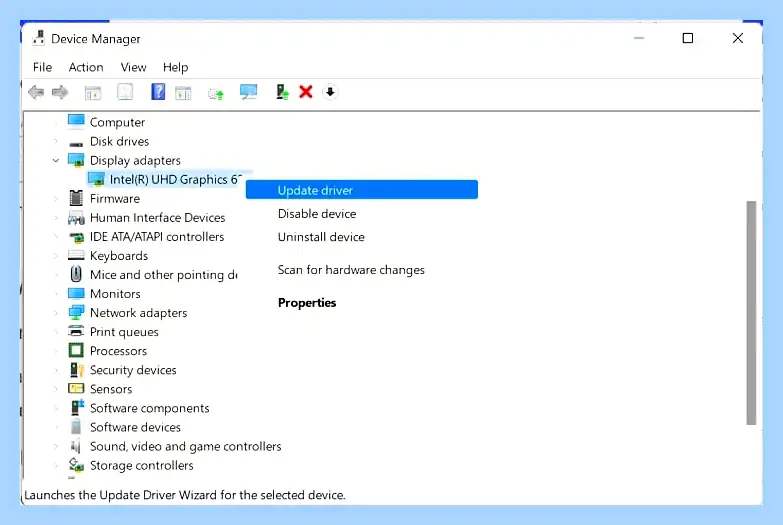The image size is (783, 525).
Task: Click the blue Help question-mark toolbar icon
Action: pyautogui.click(x=158, y=92)
